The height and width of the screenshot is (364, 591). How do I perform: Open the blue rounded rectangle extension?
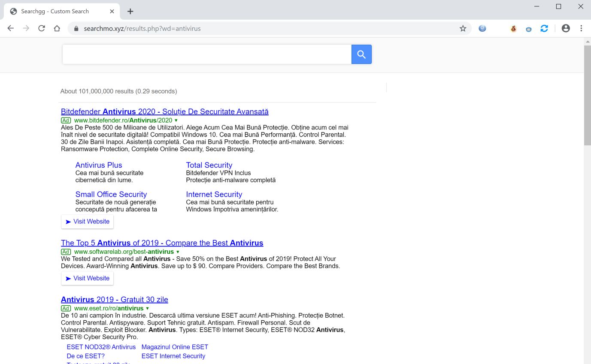coord(529,29)
